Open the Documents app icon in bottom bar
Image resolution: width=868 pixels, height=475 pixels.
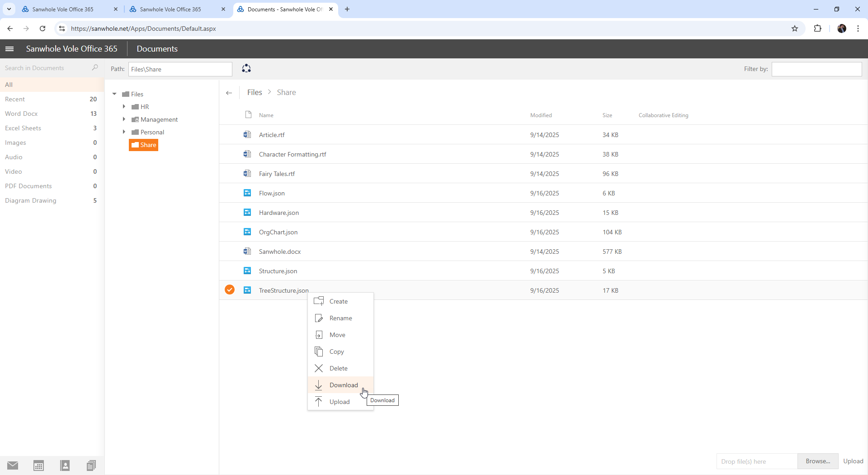tap(91, 465)
